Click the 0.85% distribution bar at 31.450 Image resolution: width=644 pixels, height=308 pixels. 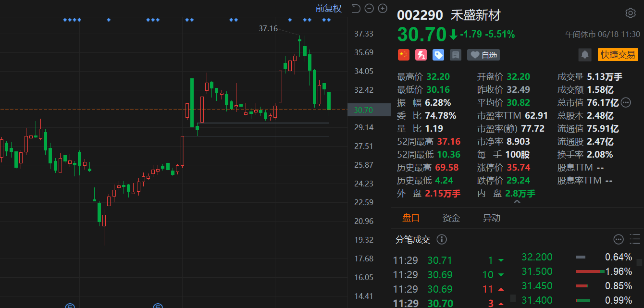pyautogui.click(x=582, y=286)
